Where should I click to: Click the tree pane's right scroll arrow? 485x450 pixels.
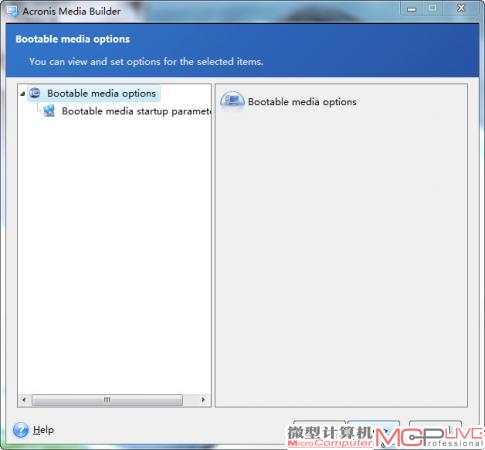203,399
